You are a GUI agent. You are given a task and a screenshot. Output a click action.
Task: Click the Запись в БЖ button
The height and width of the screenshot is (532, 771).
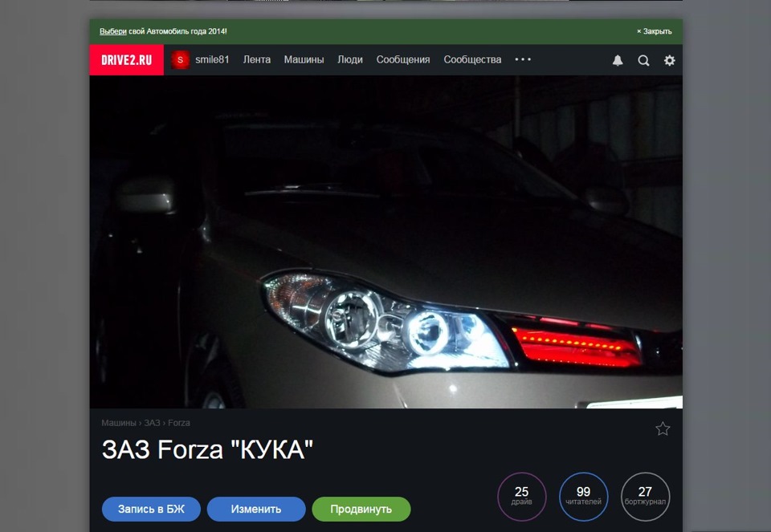tap(150, 509)
